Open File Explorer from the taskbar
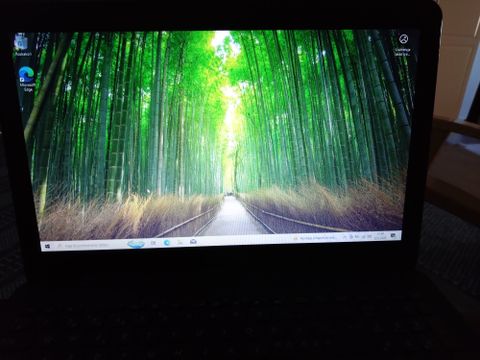 [180, 242]
